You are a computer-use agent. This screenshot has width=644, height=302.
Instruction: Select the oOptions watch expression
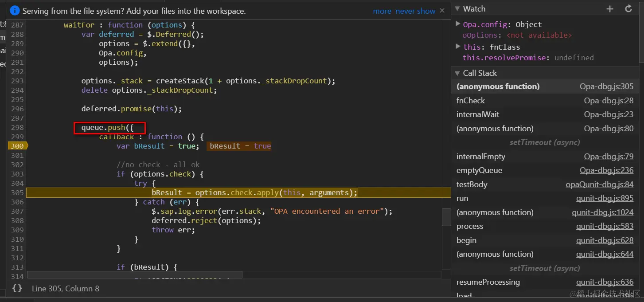click(x=517, y=35)
